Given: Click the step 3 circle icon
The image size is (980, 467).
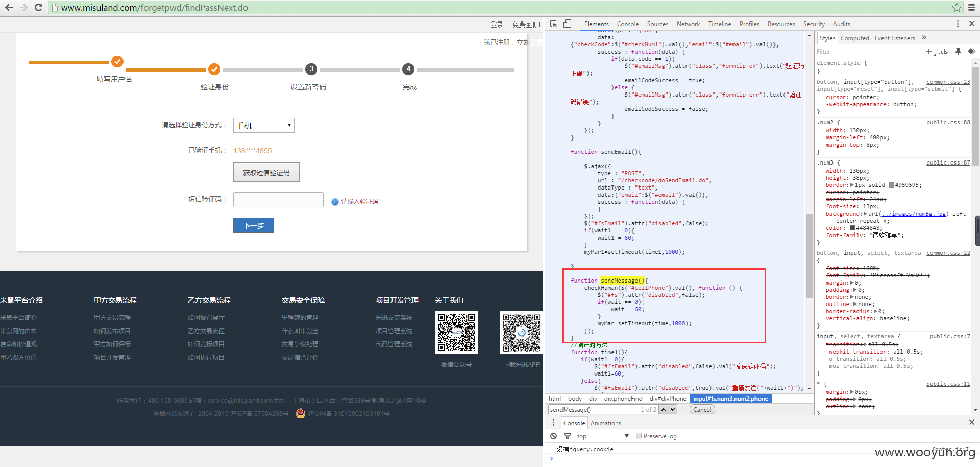Looking at the screenshot, I should tap(311, 69).
